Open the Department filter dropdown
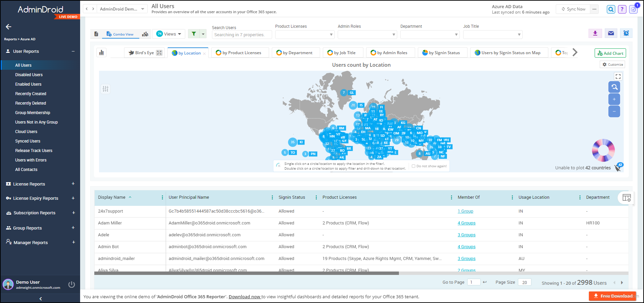The image size is (644, 303). coord(430,35)
